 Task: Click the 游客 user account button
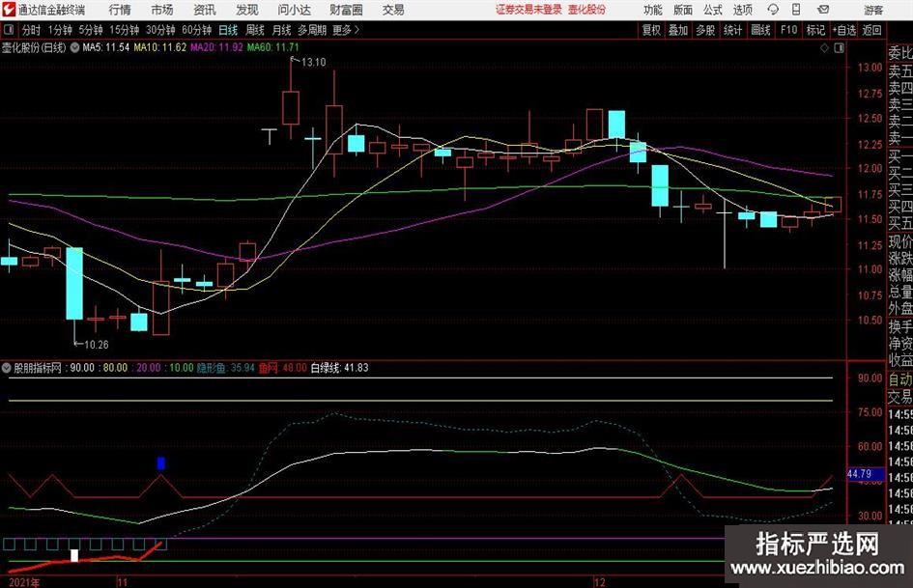click(872, 10)
